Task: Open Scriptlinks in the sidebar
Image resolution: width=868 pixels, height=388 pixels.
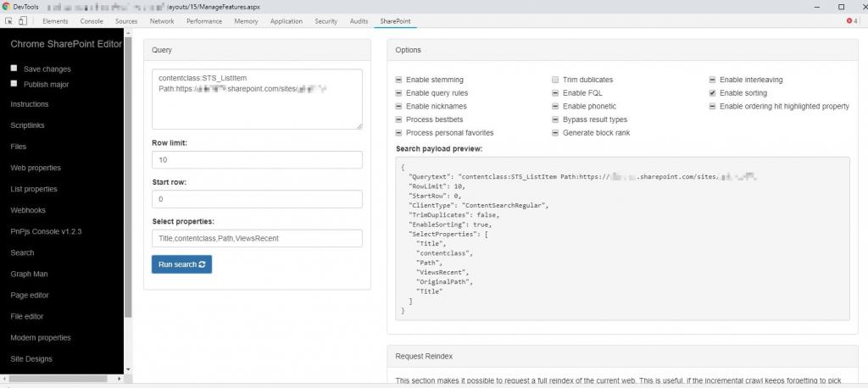Action: click(27, 125)
